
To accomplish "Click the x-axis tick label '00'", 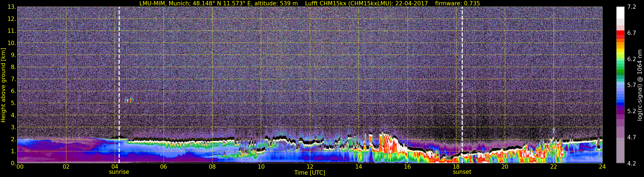I will 20,167.
